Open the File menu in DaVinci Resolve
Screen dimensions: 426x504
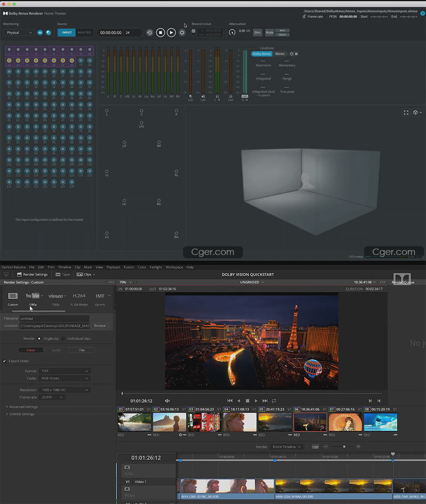(31, 267)
